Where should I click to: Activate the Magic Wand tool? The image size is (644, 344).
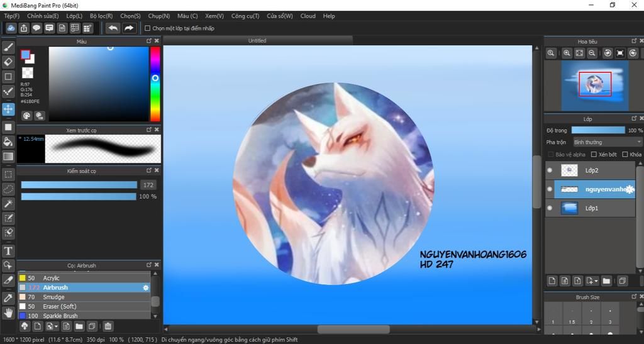coord(8,204)
